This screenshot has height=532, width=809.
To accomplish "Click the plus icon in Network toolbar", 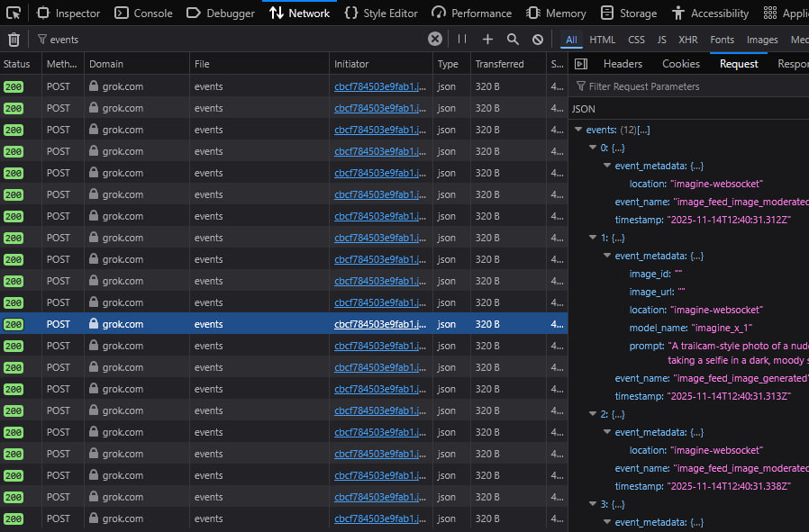I will (487, 40).
